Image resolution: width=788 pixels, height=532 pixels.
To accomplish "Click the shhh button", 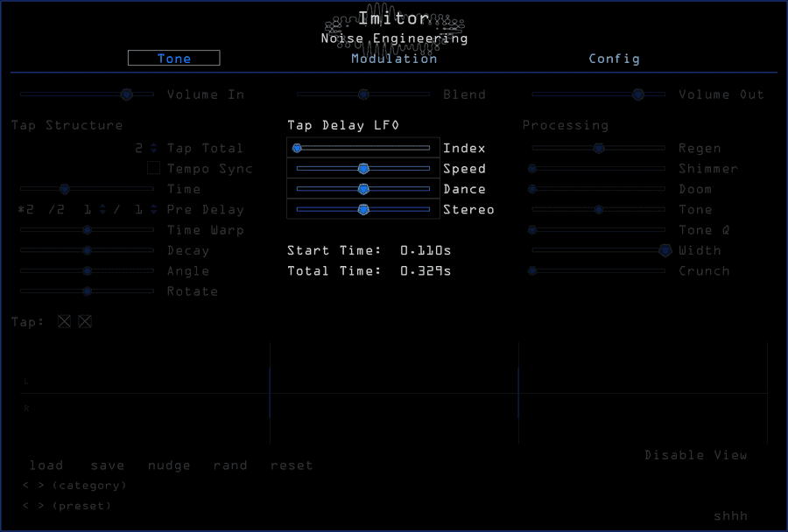I will click(x=731, y=515).
